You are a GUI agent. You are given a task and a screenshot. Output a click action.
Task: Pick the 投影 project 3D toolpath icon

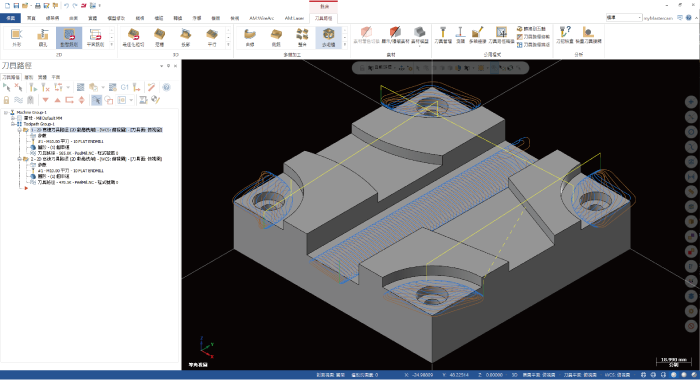tap(186, 37)
